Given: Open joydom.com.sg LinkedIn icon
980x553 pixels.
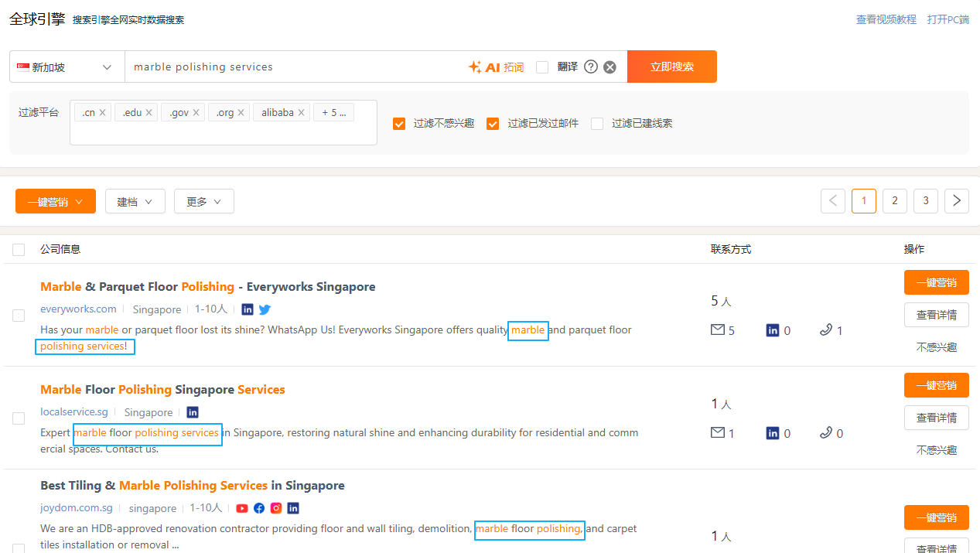Looking at the screenshot, I should tap(293, 508).
